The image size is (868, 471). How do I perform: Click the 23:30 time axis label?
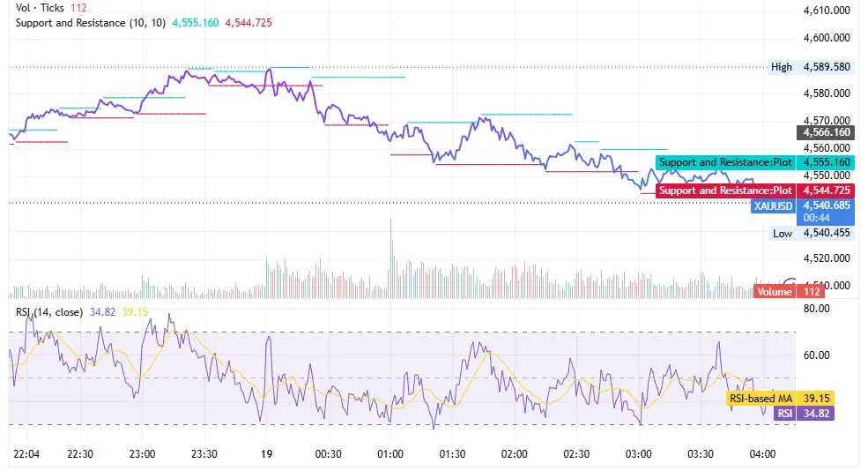point(204,454)
